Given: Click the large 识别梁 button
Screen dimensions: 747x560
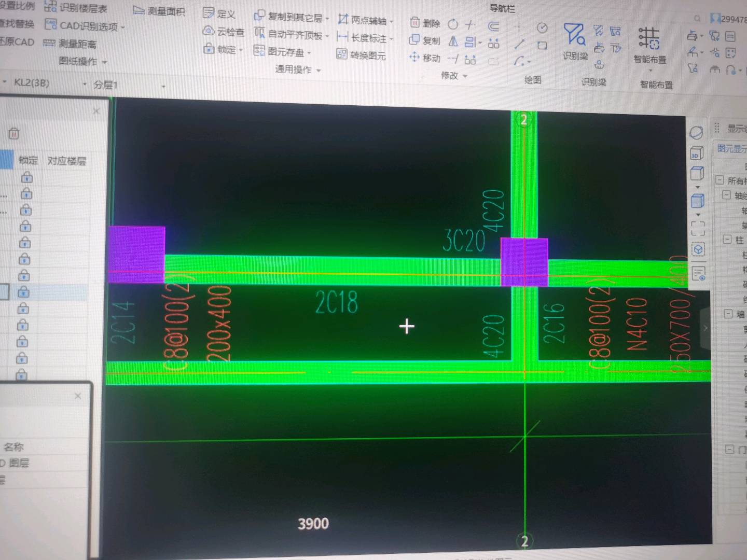Looking at the screenshot, I should click(x=575, y=41).
